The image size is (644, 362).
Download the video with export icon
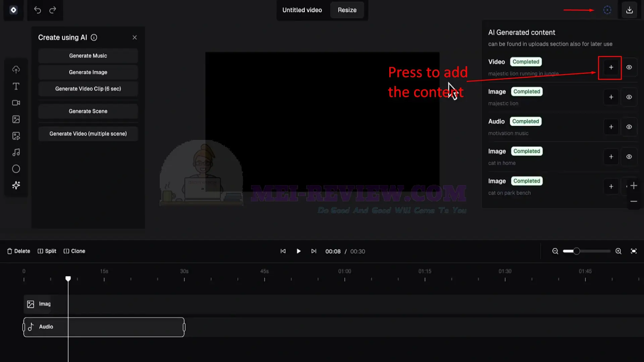[629, 10]
